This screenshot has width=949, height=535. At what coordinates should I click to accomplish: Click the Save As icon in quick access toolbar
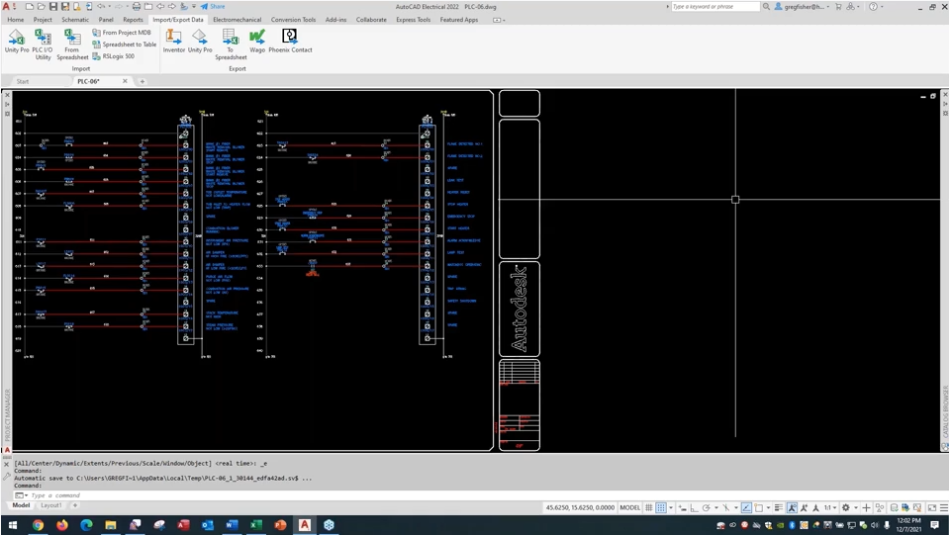tap(65, 7)
